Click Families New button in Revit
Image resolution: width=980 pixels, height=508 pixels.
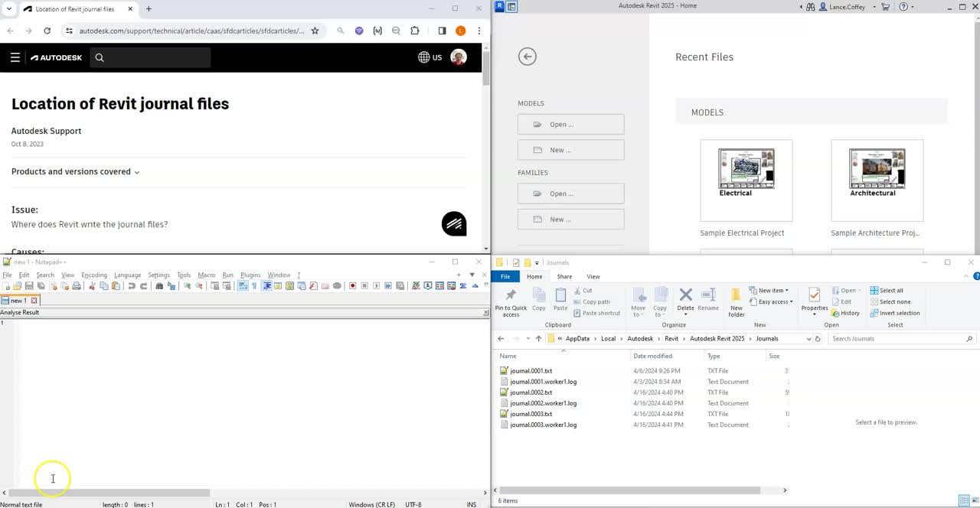(570, 220)
